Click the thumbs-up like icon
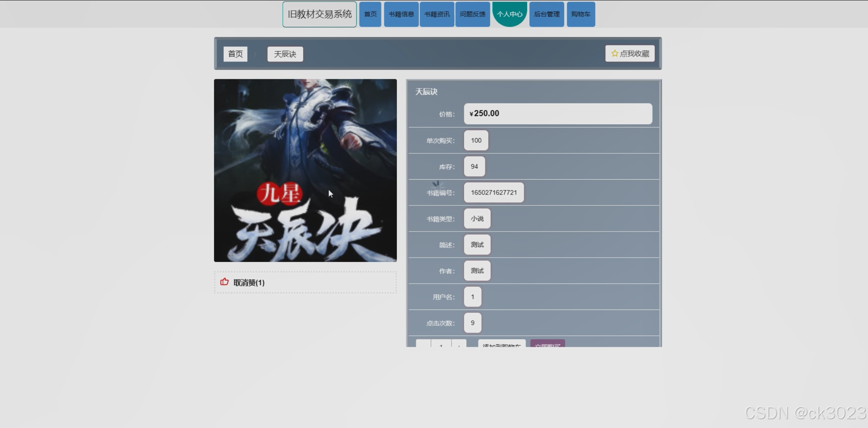This screenshot has height=428, width=868. [x=224, y=282]
